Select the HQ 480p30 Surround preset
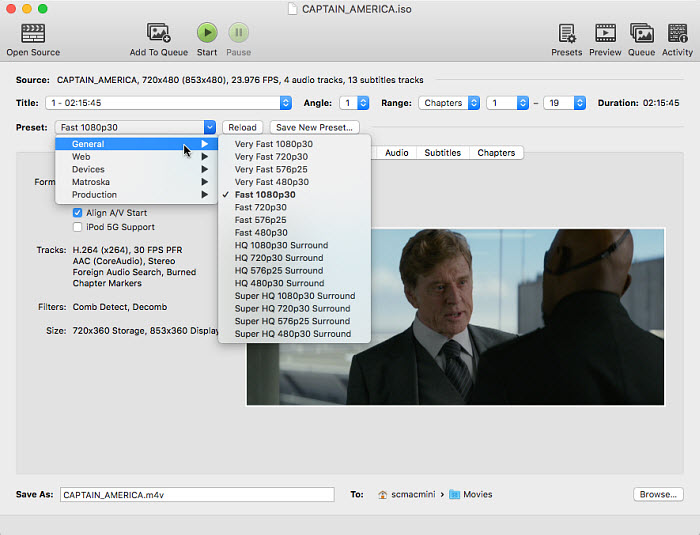This screenshot has height=535, width=700. [x=295, y=283]
